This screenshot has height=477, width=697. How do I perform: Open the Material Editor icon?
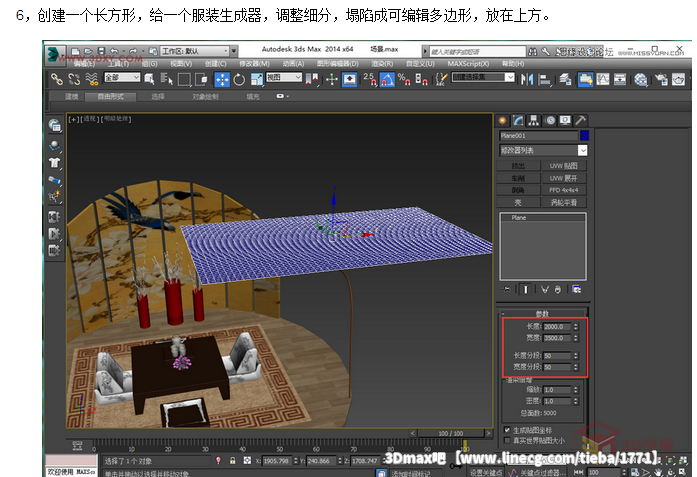[641, 80]
